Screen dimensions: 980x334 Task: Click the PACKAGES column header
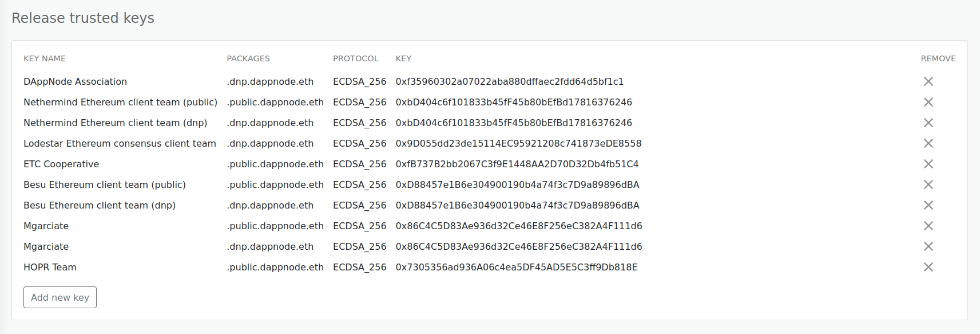click(248, 58)
